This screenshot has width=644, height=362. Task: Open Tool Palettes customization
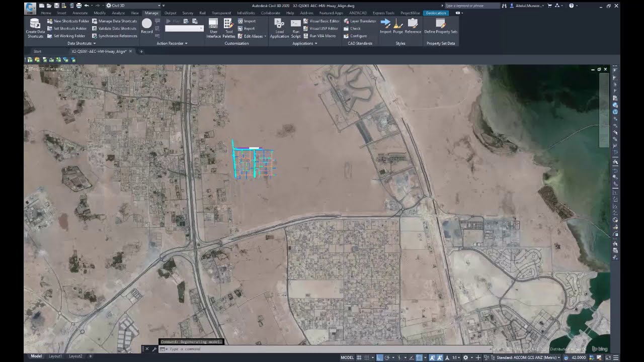pos(228,29)
